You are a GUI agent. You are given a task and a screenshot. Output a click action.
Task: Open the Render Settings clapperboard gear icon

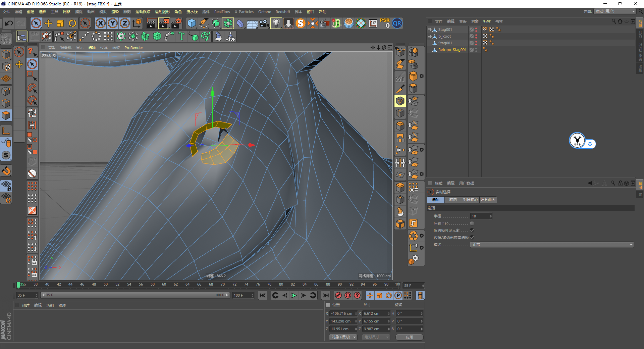pyautogui.click(x=176, y=23)
